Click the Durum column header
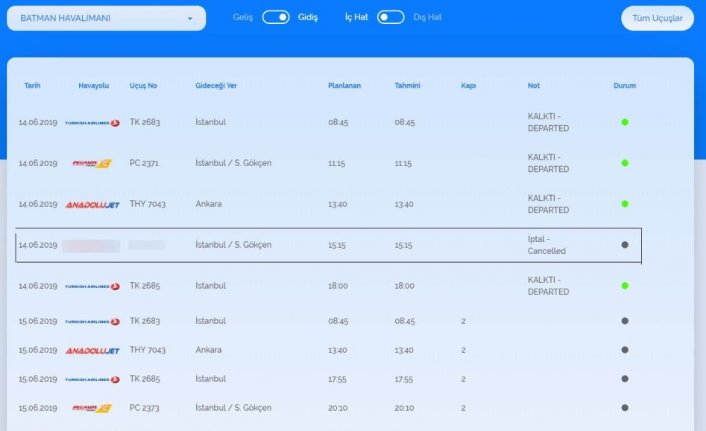This screenshot has height=431, width=706. pyautogui.click(x=624, y=86)
